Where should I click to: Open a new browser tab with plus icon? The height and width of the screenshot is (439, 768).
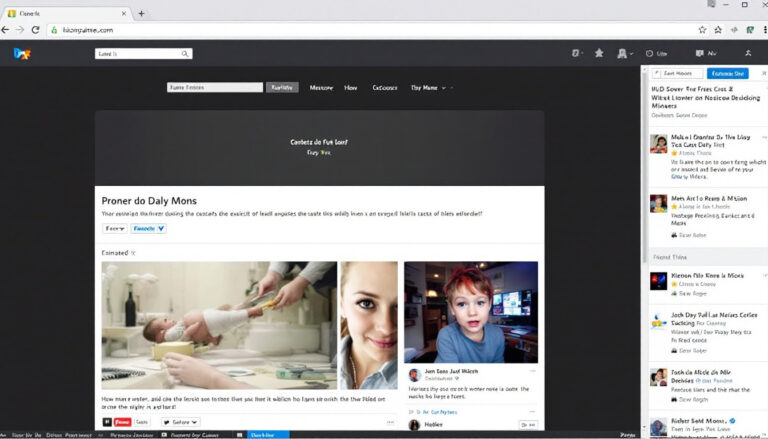141,13
